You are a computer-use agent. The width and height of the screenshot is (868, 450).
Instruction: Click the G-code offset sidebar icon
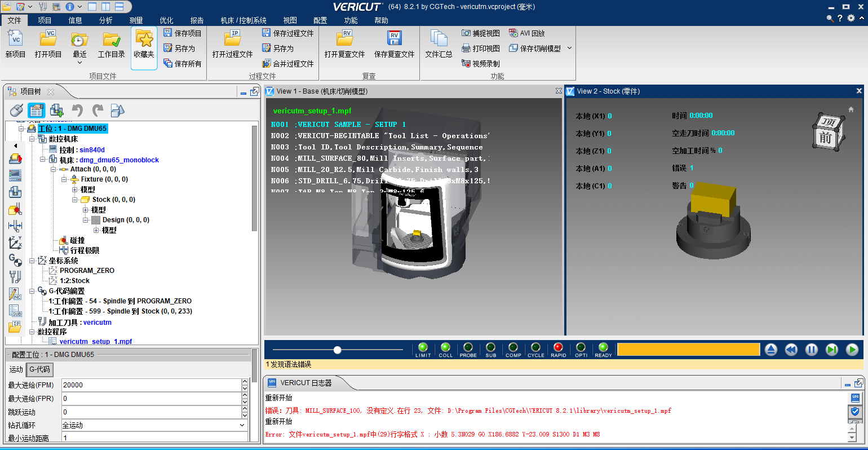15,260
